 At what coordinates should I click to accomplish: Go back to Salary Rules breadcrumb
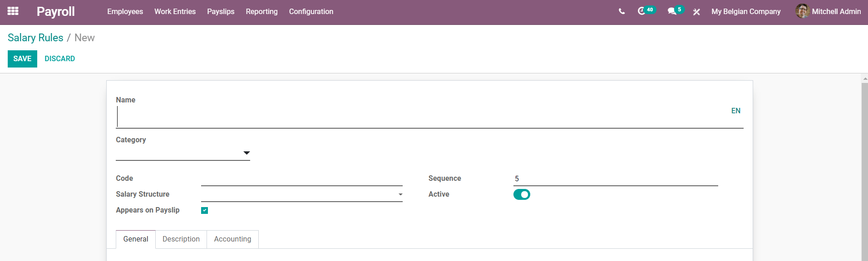tap(35, 38)
